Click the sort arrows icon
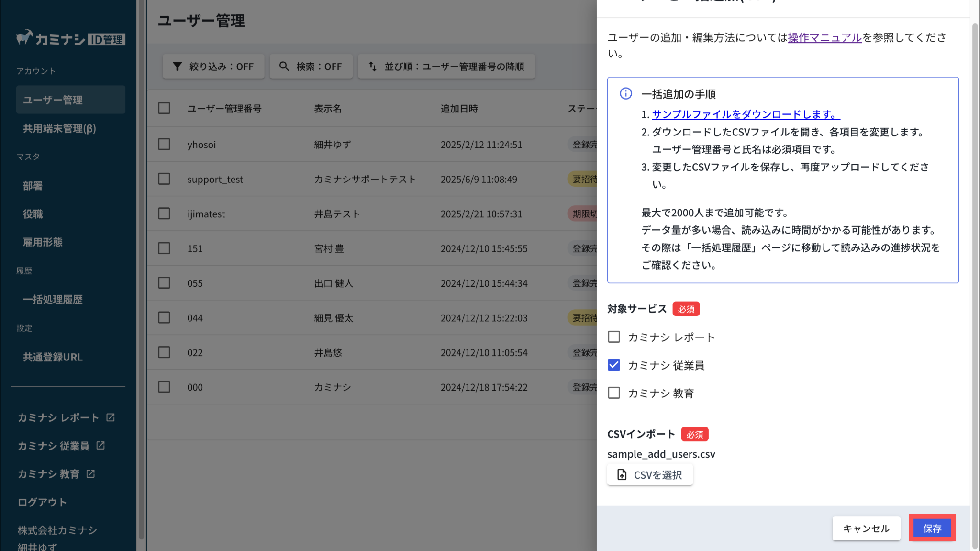The image size is (980, 551). (x=373, y=67)
